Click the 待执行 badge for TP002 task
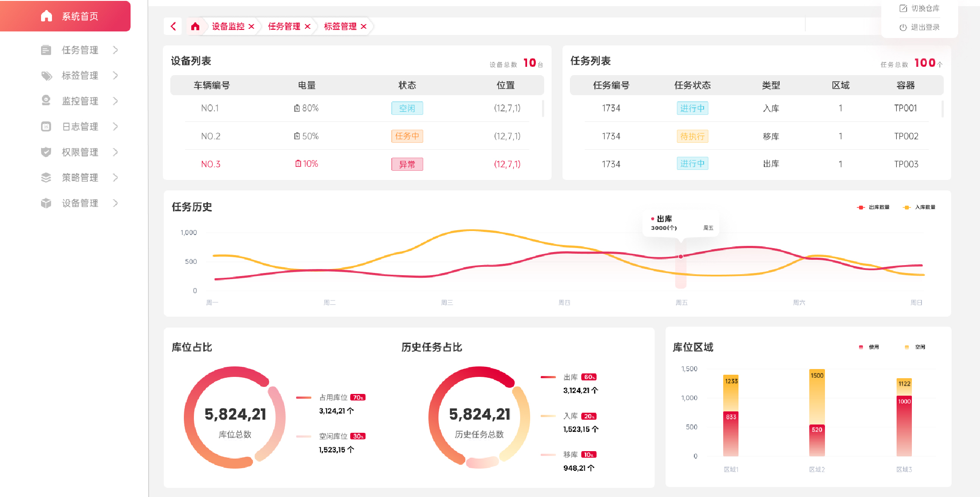This screenshot has height=497, width=980. (x=692, y=136)
